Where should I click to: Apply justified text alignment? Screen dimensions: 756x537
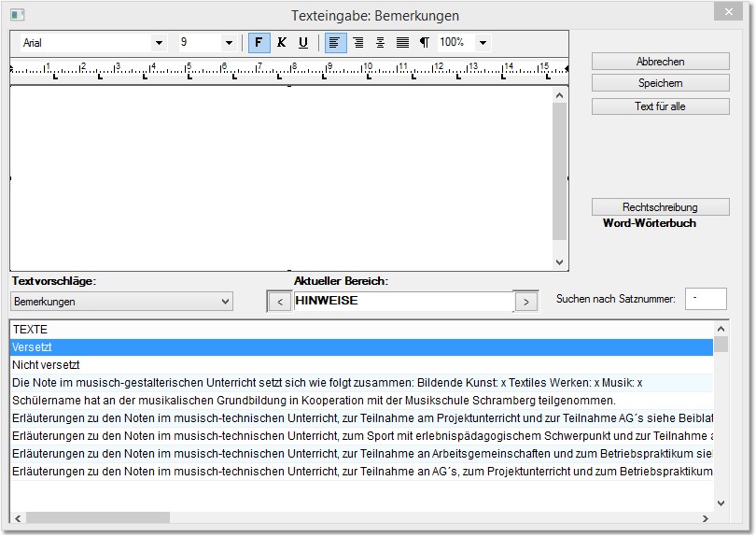[x=402, y=43]
